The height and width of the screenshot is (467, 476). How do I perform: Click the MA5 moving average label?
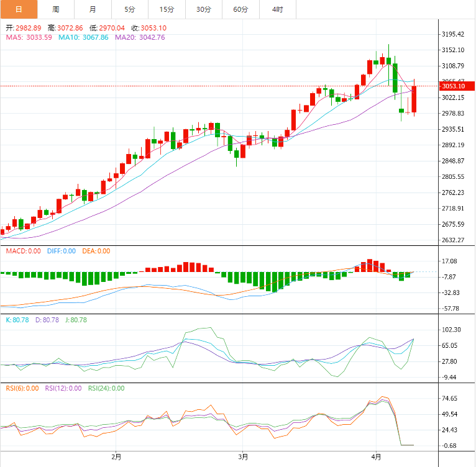click(x=29, y=37)
